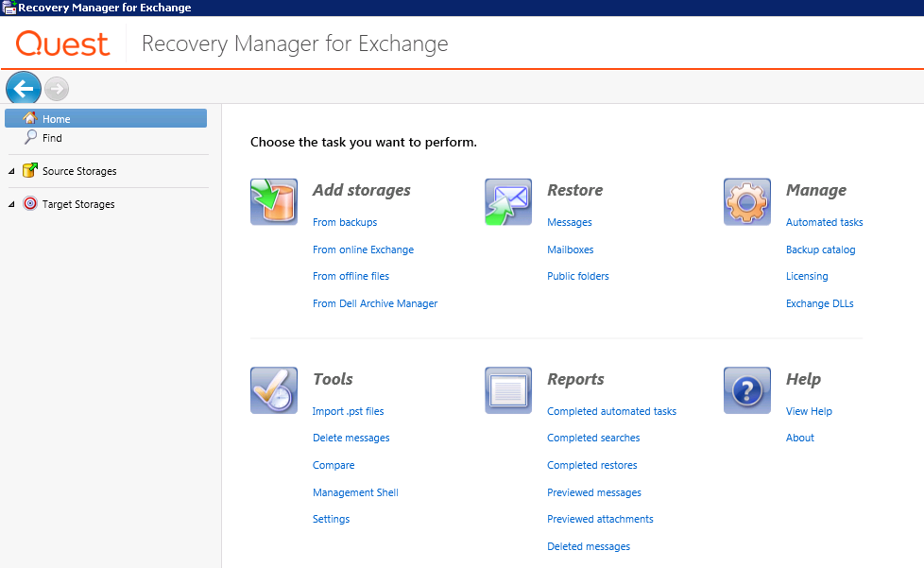Open the Mailboxes link

pos(570,250)
